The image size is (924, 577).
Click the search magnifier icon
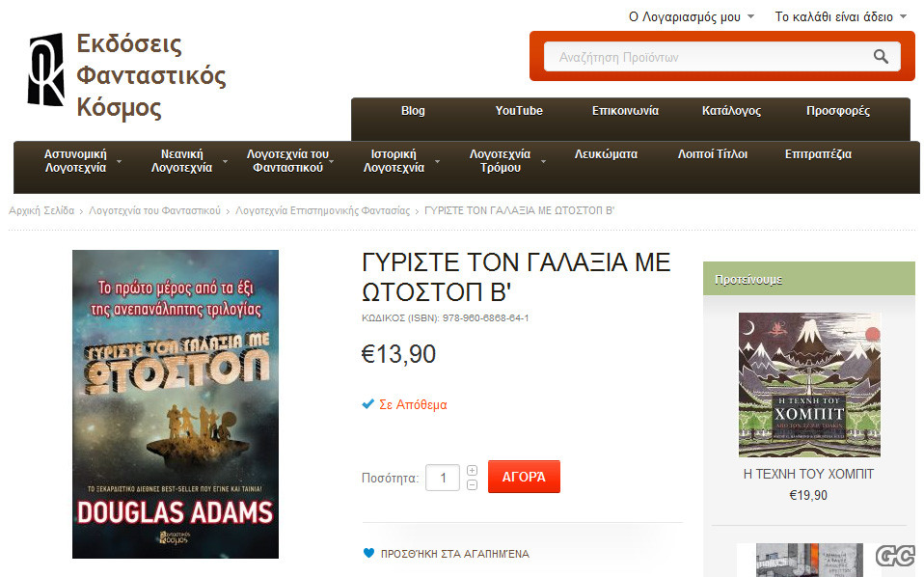[x=881, y=57]
